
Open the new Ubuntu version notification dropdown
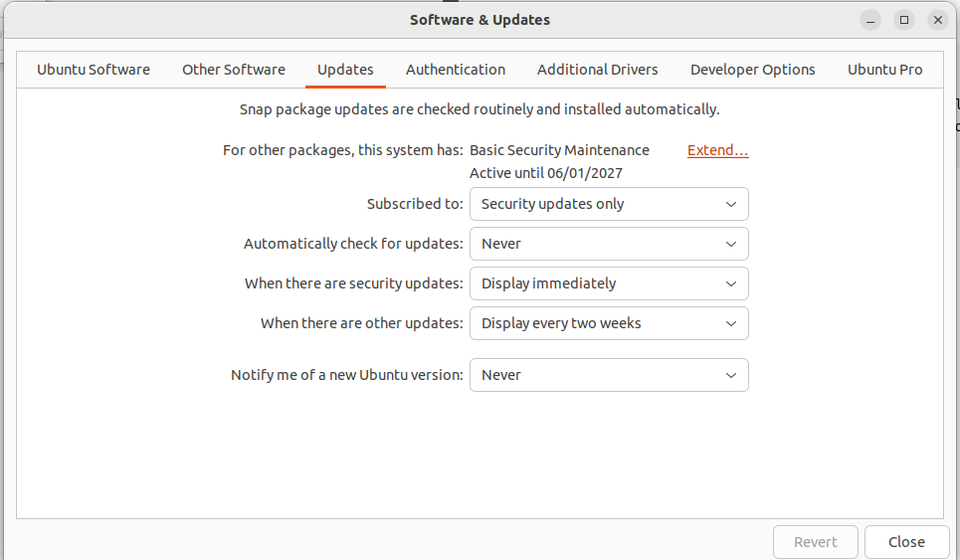(x=609, y=375)
